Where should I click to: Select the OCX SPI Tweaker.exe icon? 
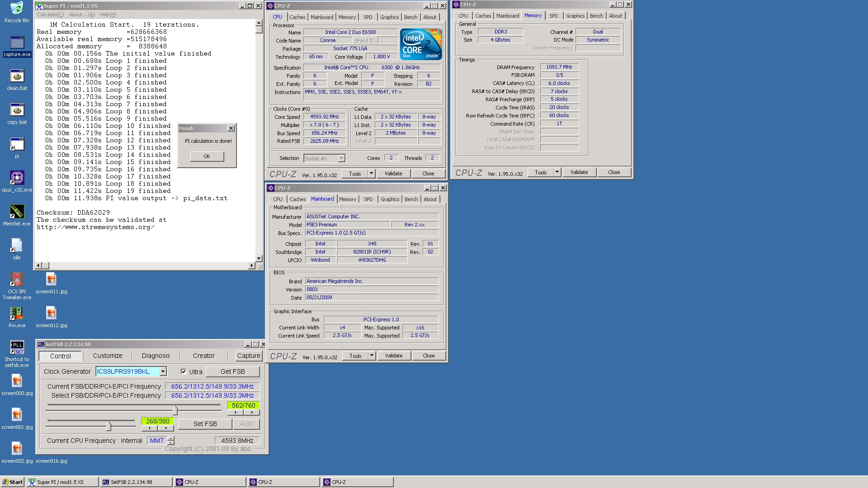(x=17, y=286)
